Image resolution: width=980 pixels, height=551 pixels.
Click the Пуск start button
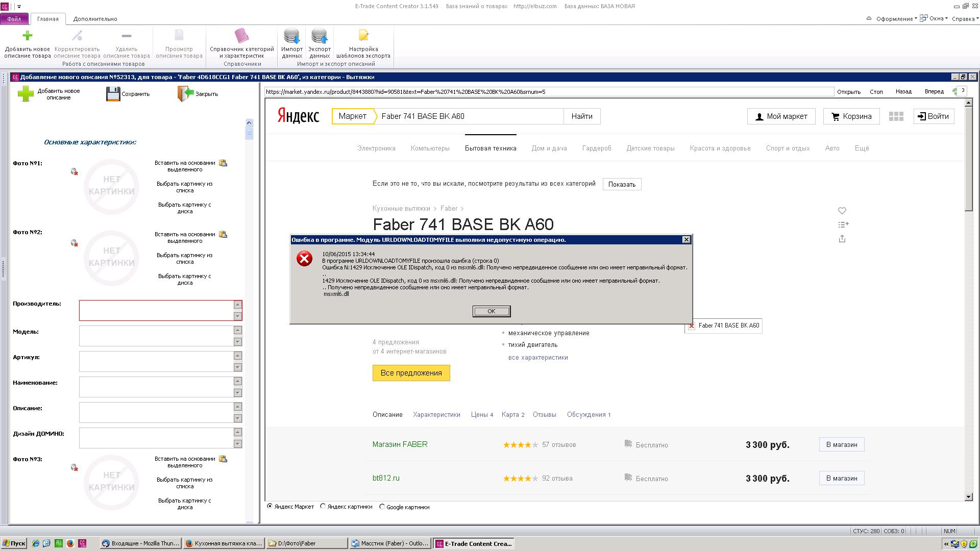click(14, 543)
